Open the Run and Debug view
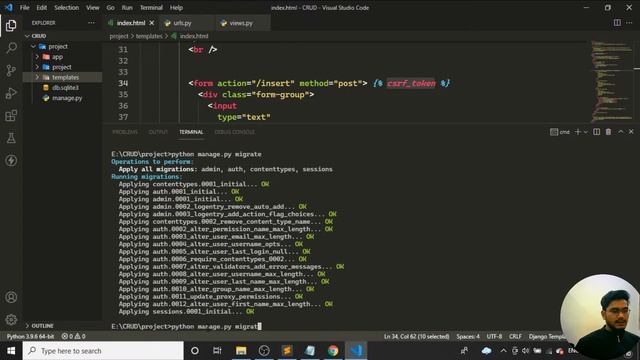 11,93
